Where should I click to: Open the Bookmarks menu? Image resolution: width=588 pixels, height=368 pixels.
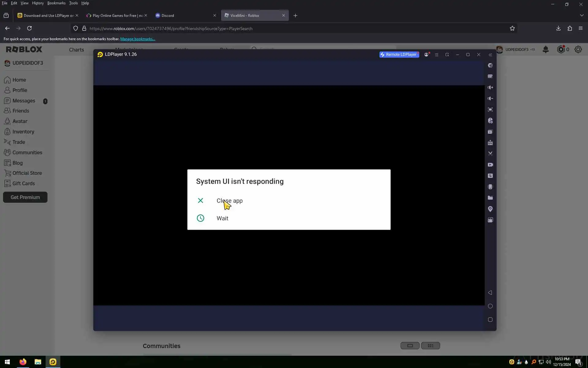(x=56, y=3)
